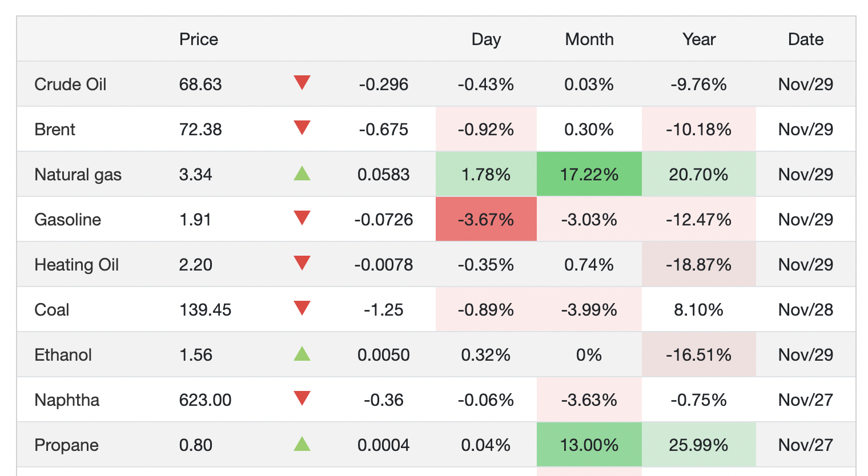Click the green up arrow in Propane row

click(x=302, y=443)
